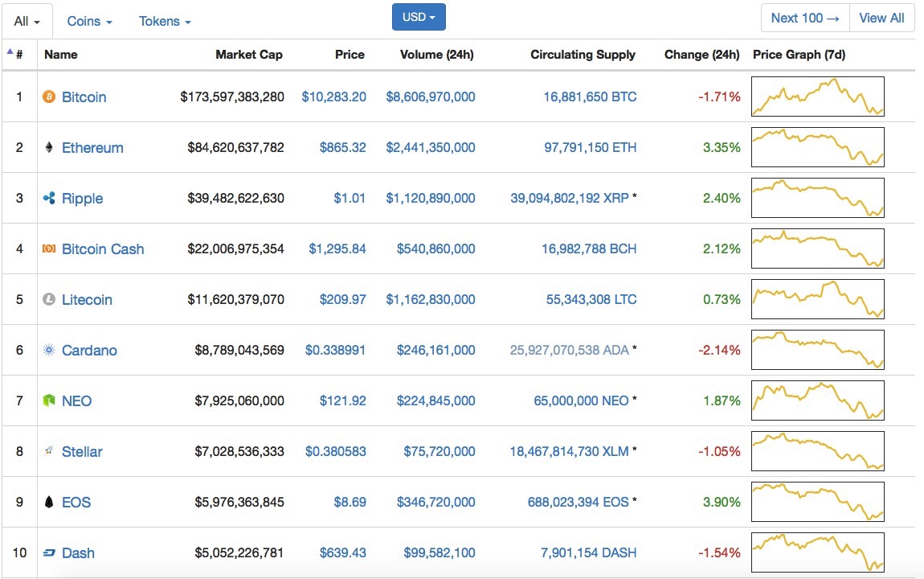
Task: Click circulating supply 688,023,394 EOS
Action: coord(578,503)
